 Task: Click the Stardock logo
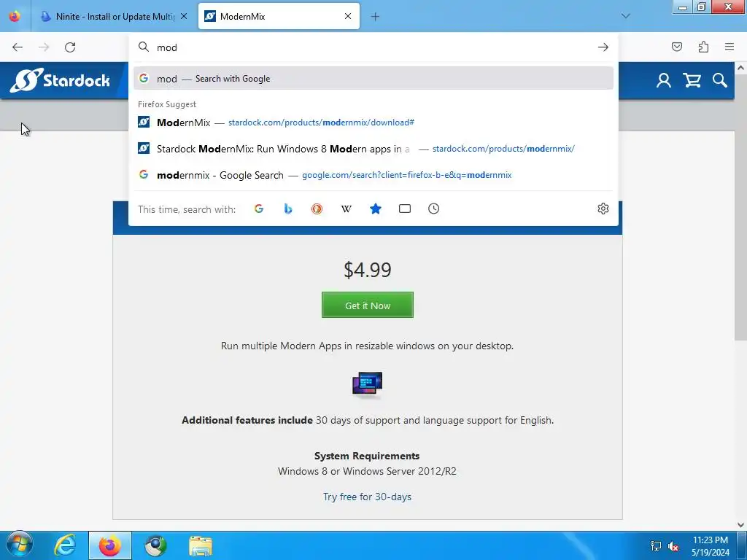[x=60, y=80]
